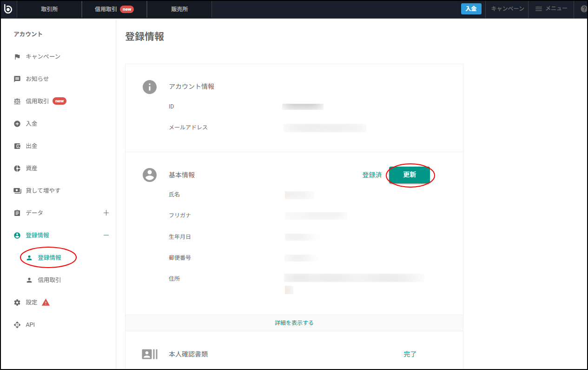The width and height of the screenshot is (588, 370).
Task: Collapse the 登録情報 section with minus sign
Action: 106,235
